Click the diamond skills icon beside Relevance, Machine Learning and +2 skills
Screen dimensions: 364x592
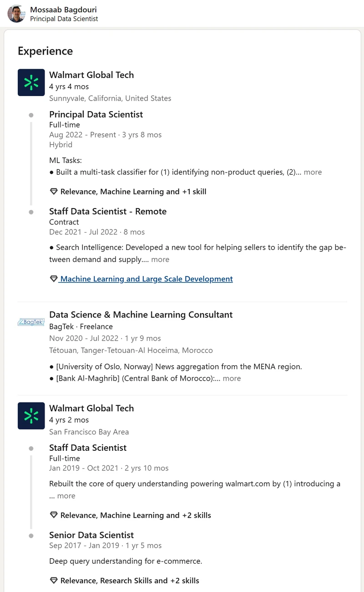[x=54, y=515]
